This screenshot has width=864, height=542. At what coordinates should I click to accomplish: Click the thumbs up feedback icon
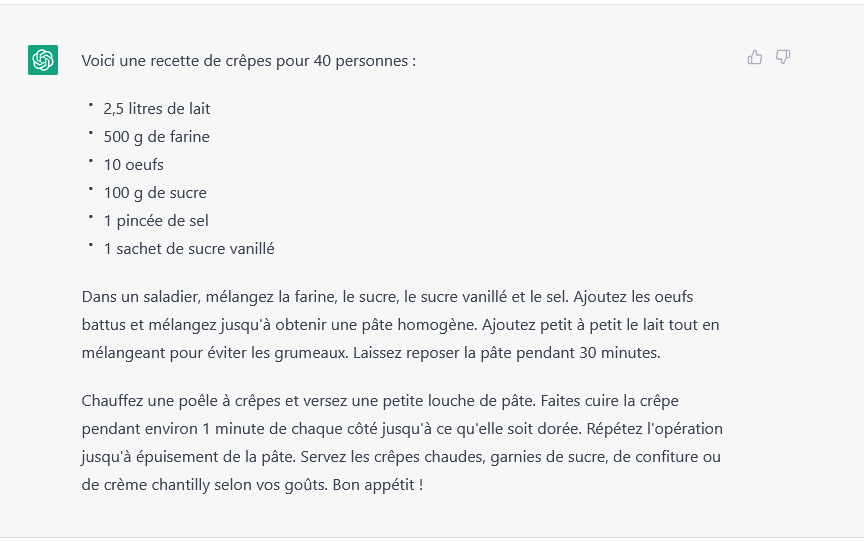[x=754, y=57]
